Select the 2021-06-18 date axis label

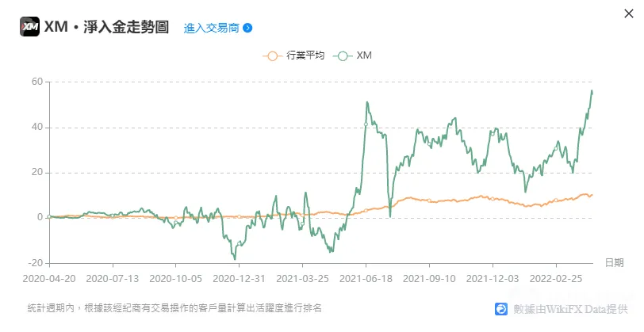[x=366, y=279]
